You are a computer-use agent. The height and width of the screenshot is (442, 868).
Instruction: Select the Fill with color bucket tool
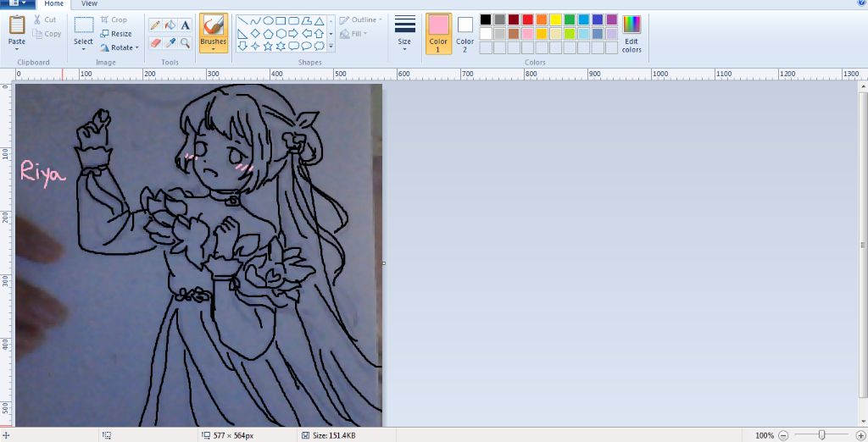pyautogui.click(x=170, y=25)
